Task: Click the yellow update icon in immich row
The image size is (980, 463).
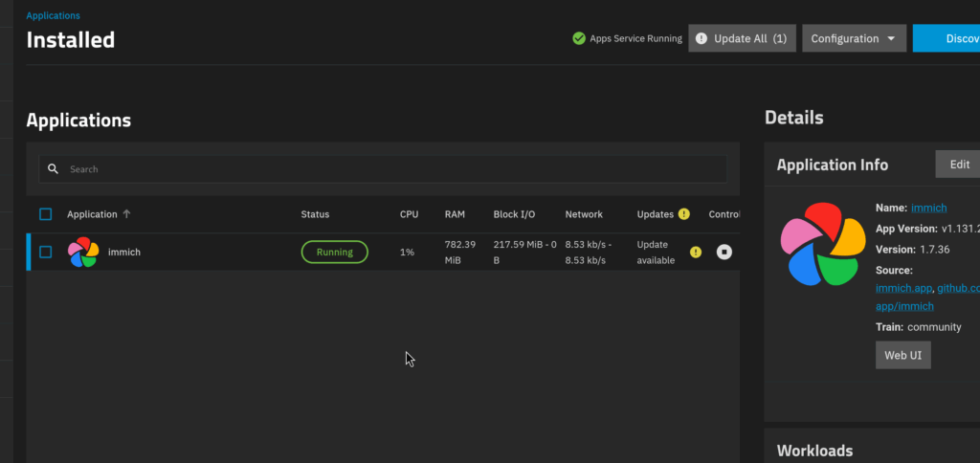Action: point(696,253)
